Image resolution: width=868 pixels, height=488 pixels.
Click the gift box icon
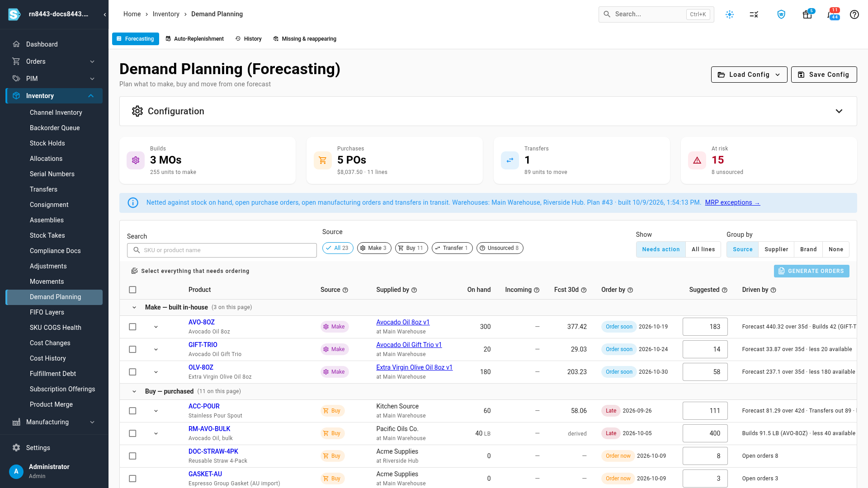pyautogui.click(x=807, y=14)
